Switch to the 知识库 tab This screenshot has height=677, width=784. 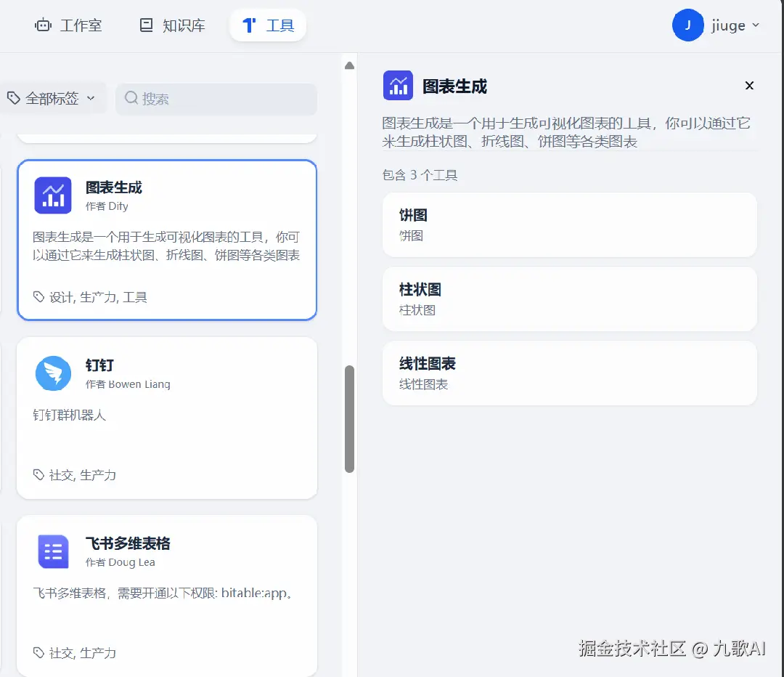(172, 25)
